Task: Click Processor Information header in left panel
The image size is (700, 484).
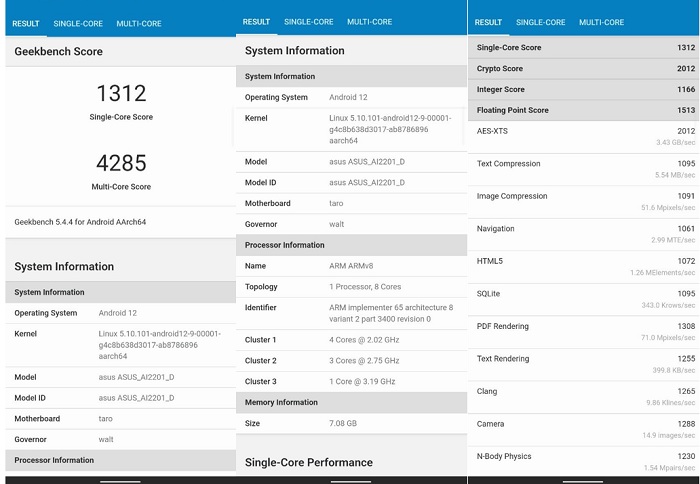Action: pyautogui.click(x=121, y=460)
